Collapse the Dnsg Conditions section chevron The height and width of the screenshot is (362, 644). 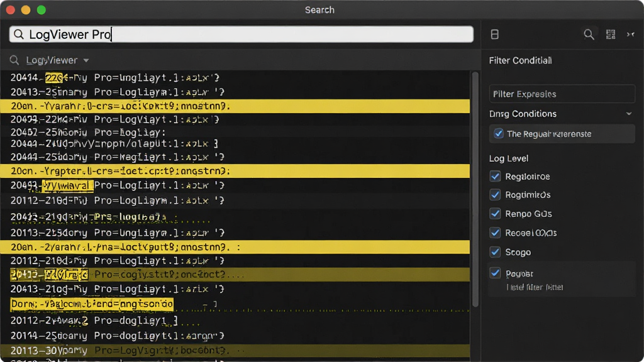click(629, 114)
